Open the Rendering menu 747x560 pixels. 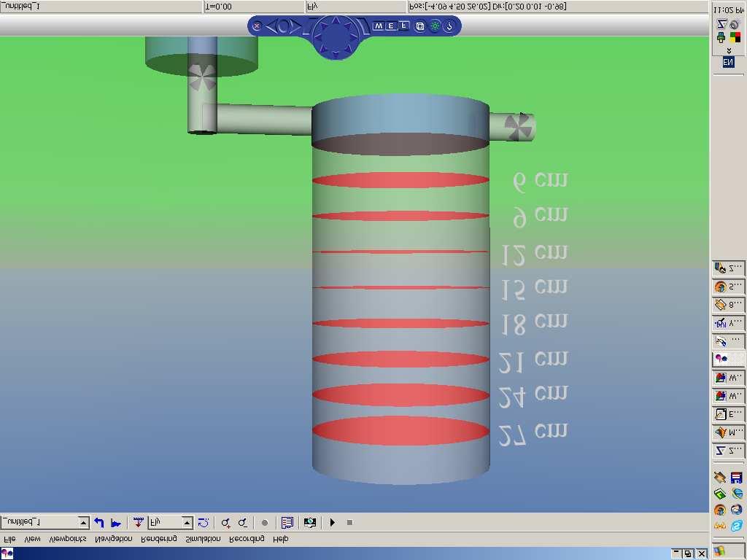pos(159,539)
